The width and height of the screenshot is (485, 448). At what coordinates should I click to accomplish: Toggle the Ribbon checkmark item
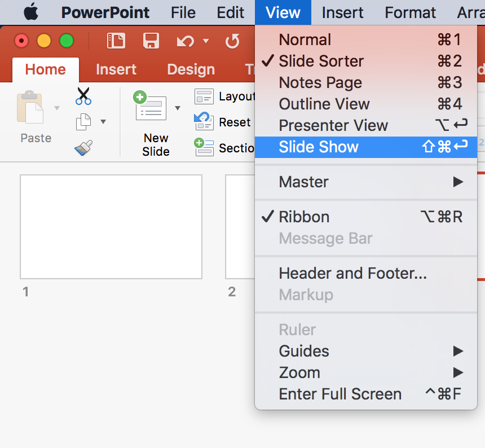click(366, 217)
